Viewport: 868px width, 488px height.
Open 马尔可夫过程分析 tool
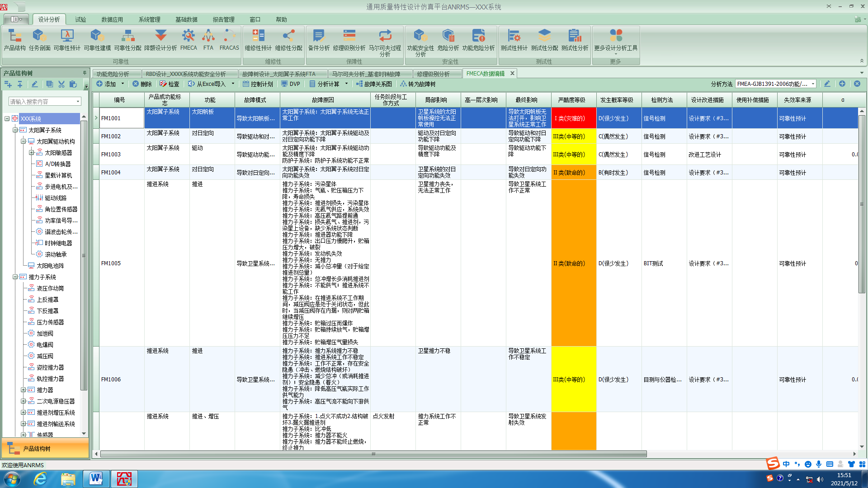(x=385, y=43)
